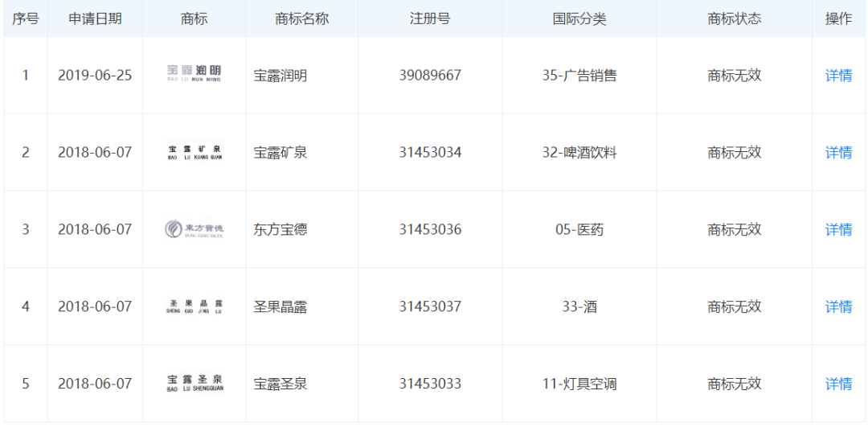868x444 pixels.
Task: Click the 国际分类 column header
Action: click(579, 18)
